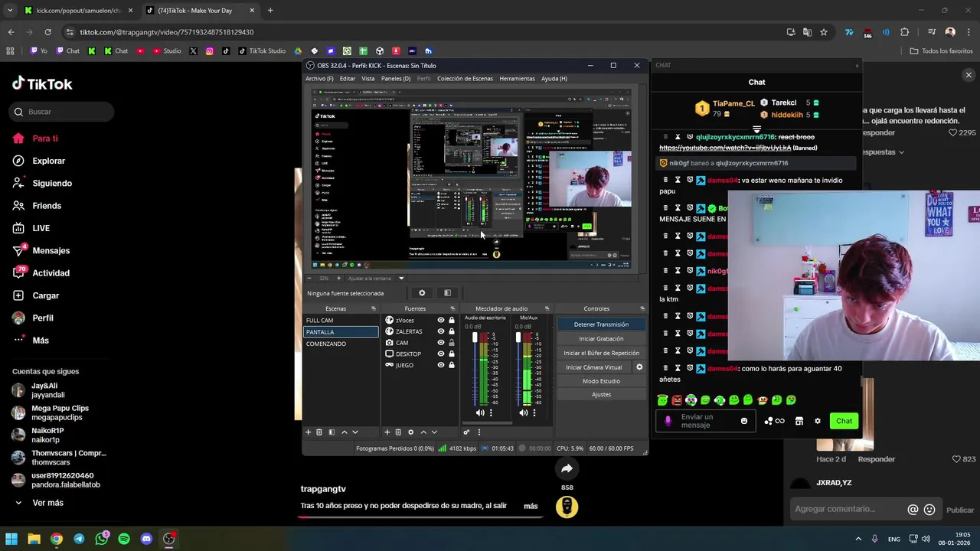The image size is (980, 551).
Task: Send message with green Chat button
Action: [844, 421]
